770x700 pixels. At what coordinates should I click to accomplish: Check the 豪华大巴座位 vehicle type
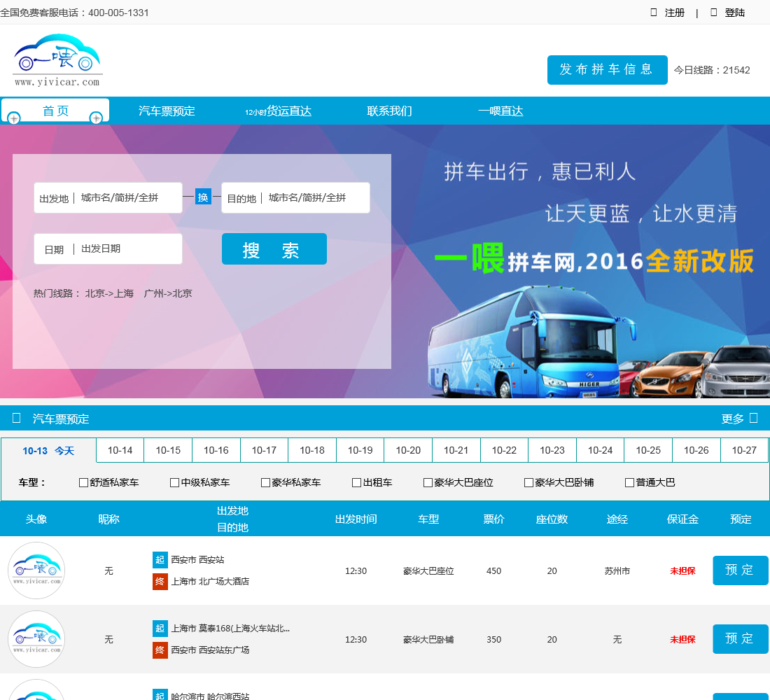tap(428, 483)
